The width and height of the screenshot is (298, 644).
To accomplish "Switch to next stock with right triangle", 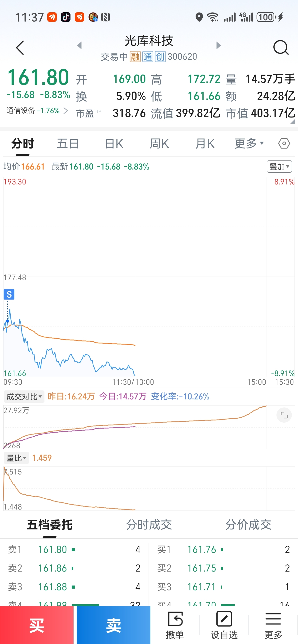I will pyautogui.click(x=219, y=45).
